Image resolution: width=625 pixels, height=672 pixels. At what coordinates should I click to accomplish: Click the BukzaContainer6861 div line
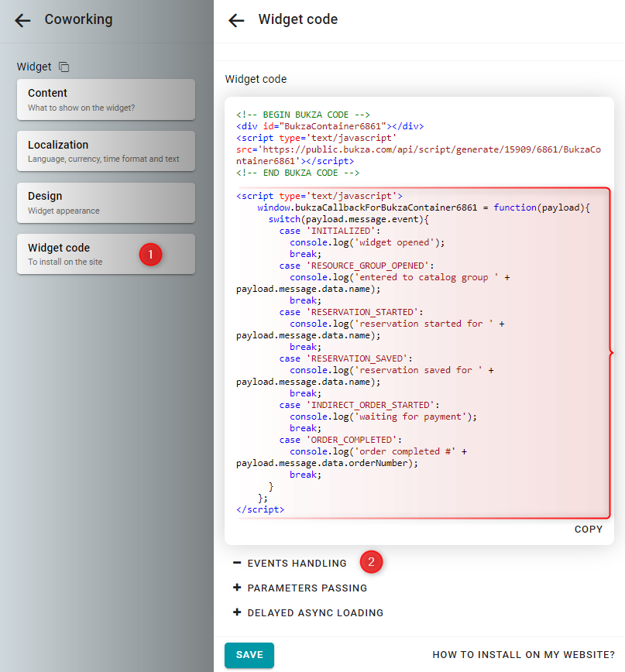[x=330, y=126]
